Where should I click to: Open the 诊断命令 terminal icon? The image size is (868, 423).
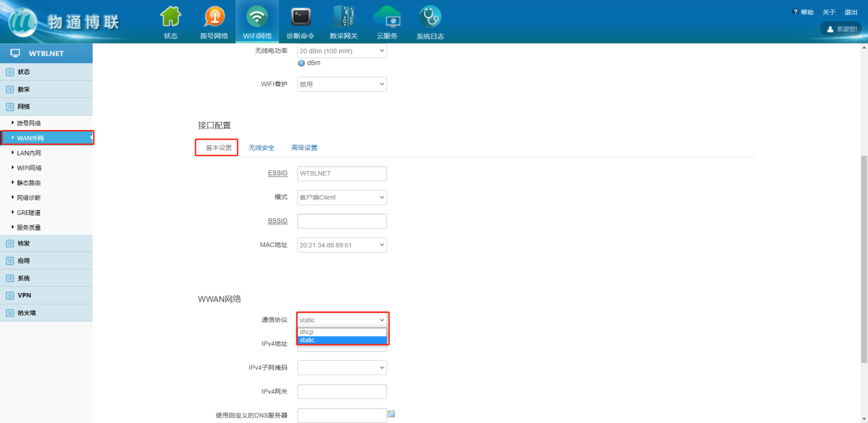click(x=300, y=17)
